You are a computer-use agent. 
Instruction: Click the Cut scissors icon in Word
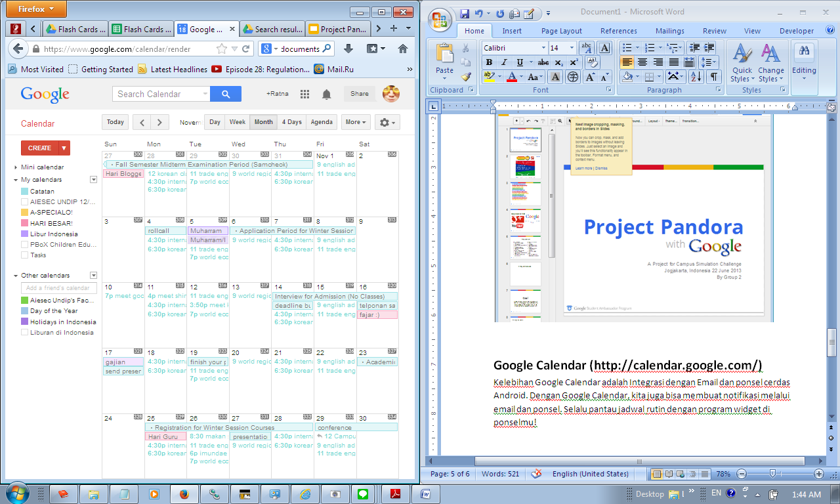pos(466,48)
